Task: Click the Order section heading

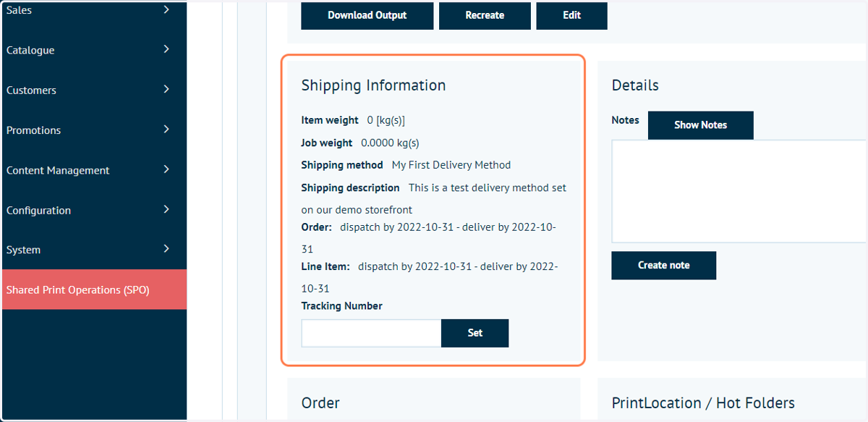Action: pyautogui.click(x=320, y=403)
